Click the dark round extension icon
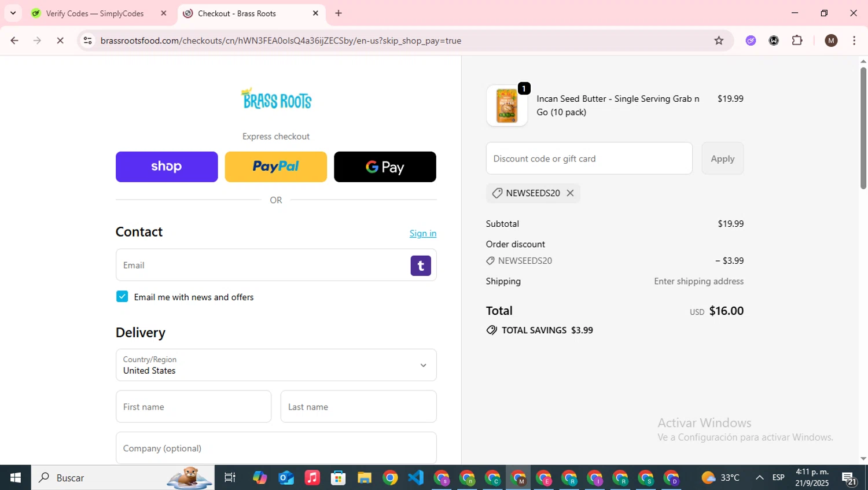This screenshot has height=490, width=868. pyautogui.click(x=774, y=40)
